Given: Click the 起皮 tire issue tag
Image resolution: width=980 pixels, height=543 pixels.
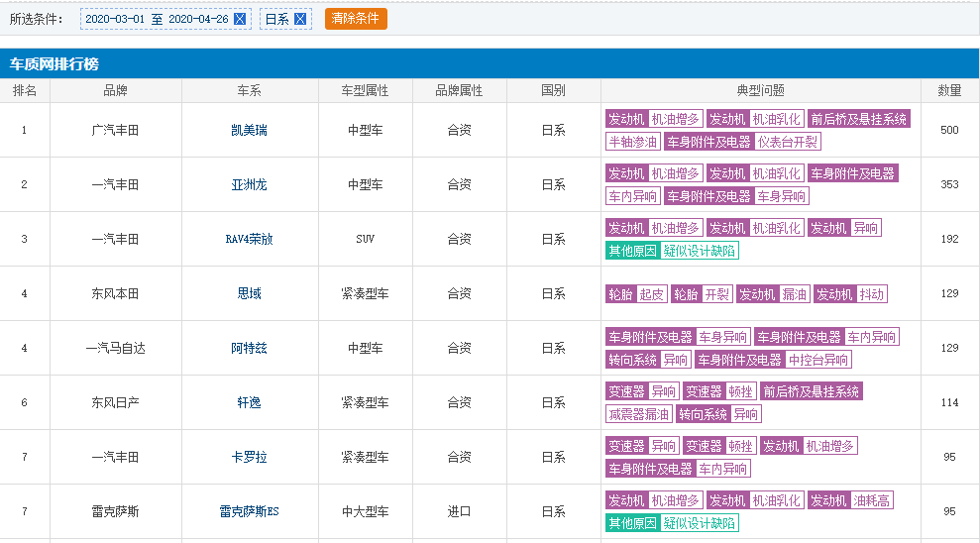Looking at the screenshot, I should point(651,294).
